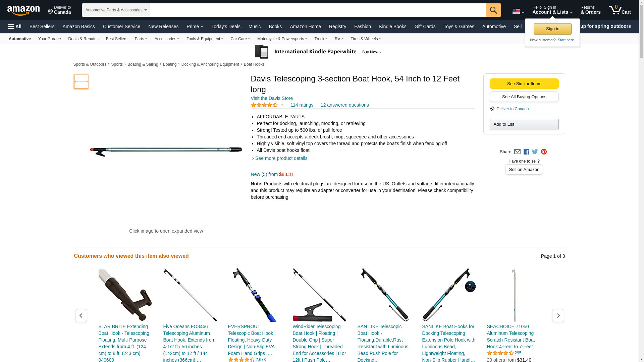Go to previous carousel page arrow
The width and height of the screenshot is (644, 362).
81,315
